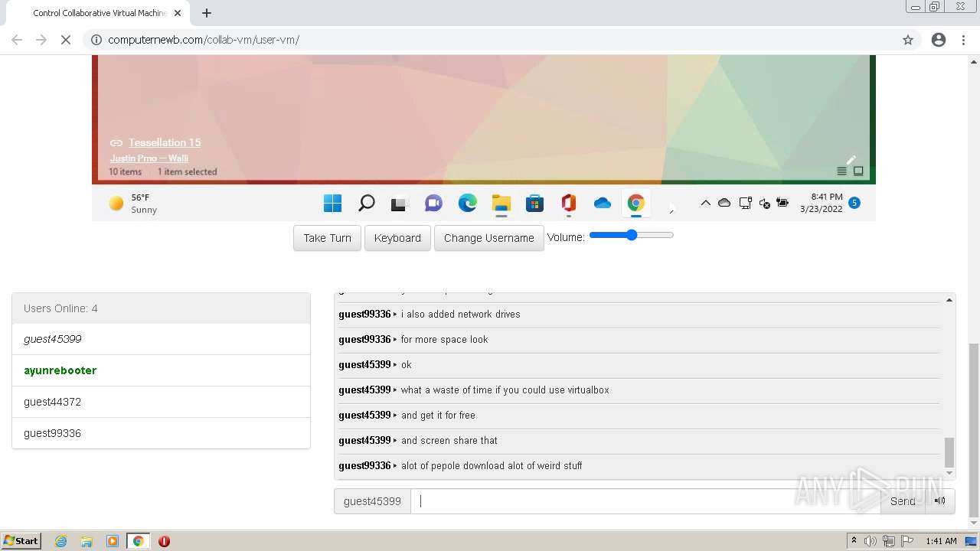
Task: Select user guest44372 in users list
Action: pyautogui.click(x=161, y=402)
